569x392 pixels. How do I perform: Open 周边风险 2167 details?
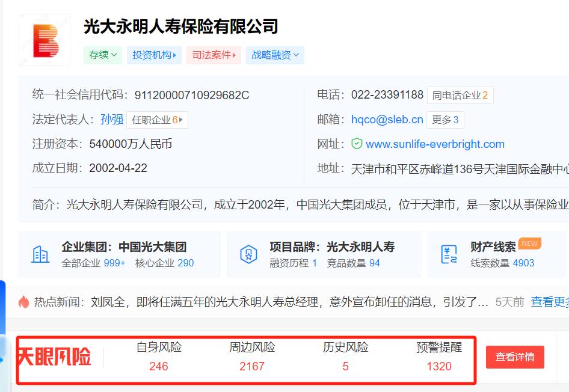[x=252, y=357]
